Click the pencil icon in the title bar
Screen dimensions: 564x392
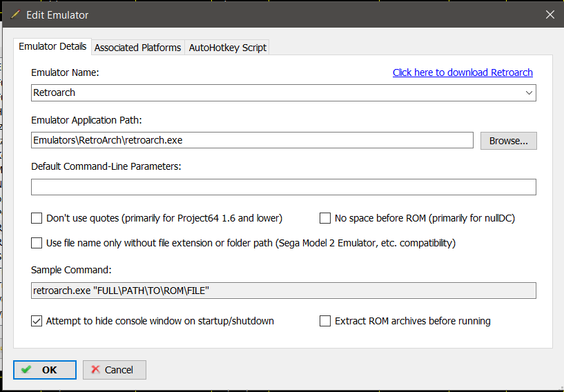(x=15, y=14)
